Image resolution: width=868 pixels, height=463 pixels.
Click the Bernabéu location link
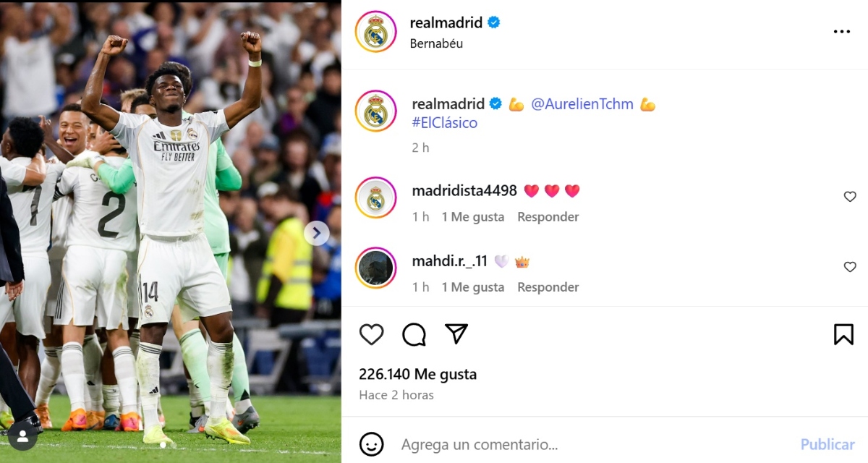coord(436,43)
